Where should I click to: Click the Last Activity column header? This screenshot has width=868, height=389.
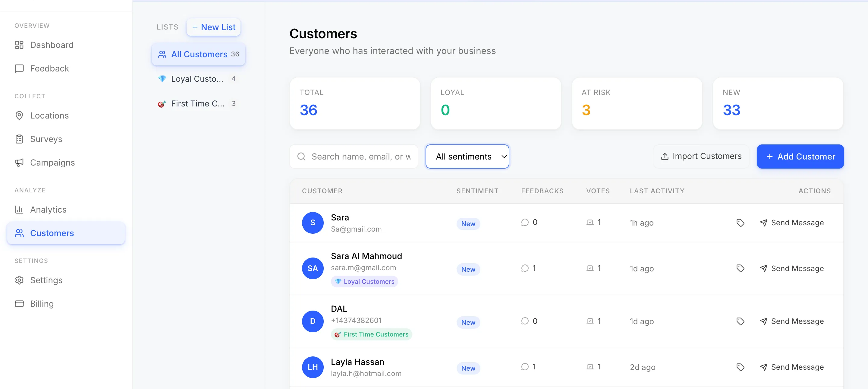tap(657, 191)
